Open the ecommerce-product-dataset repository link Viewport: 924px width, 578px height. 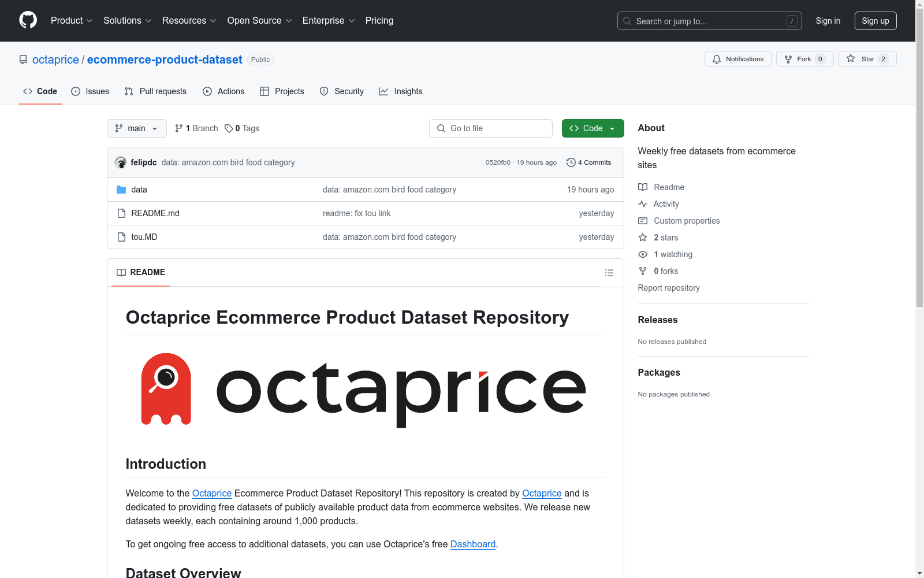click(165, 60)
